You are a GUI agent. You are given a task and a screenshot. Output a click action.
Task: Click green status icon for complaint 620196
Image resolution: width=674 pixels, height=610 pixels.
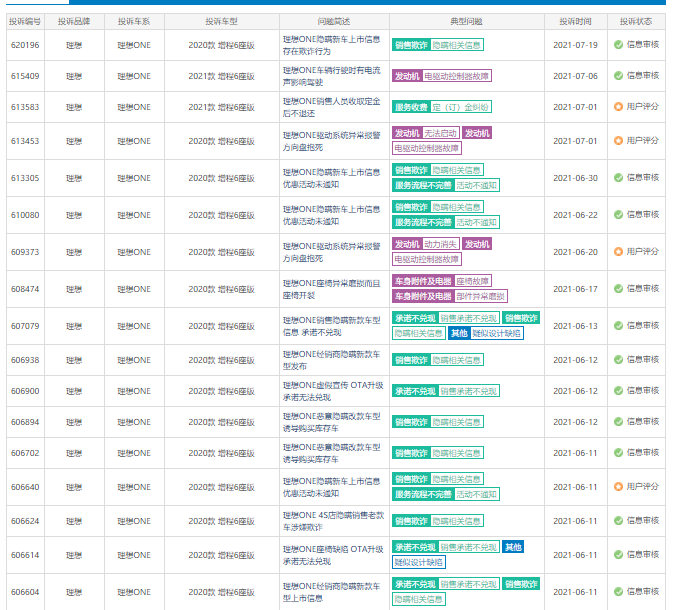(x=618, y=45)
